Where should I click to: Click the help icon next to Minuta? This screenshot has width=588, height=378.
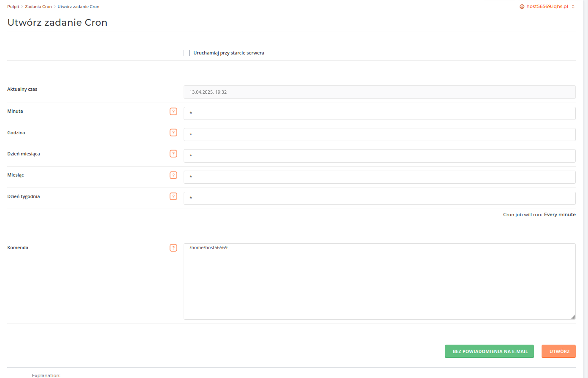[x=173, y=111]
